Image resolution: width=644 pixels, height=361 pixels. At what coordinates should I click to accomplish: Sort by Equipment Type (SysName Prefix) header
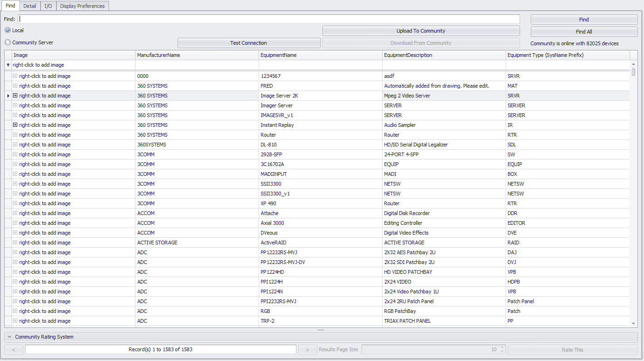point(568,55)
